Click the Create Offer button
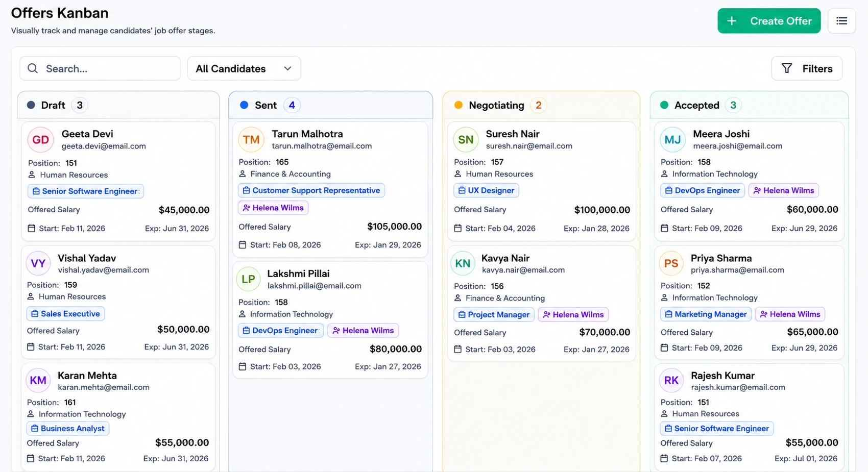 (769, 21)
